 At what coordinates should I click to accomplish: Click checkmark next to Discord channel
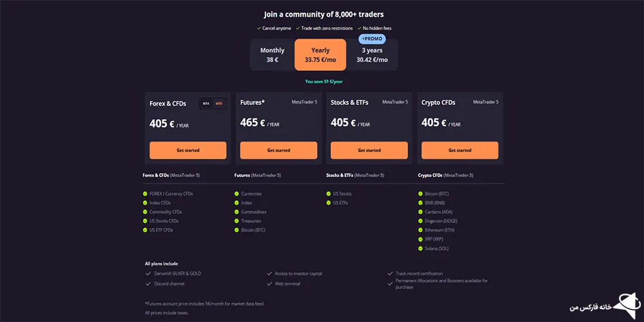(148, 283)
